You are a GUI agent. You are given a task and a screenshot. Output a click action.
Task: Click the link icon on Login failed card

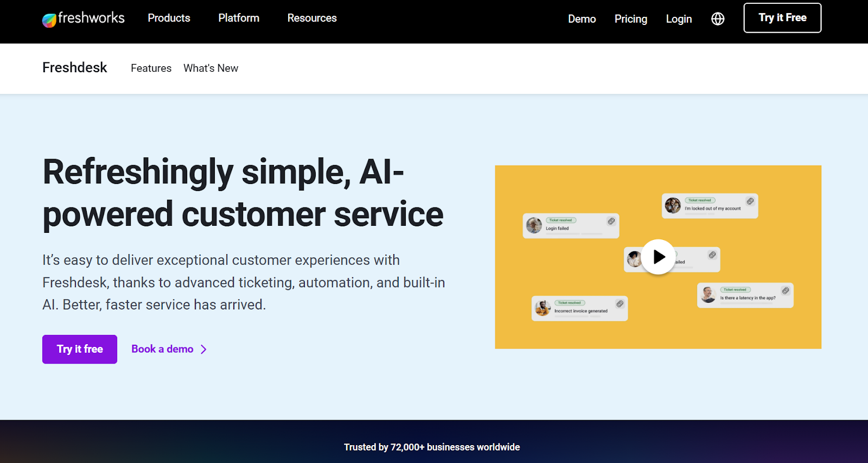click(x=611, y=221)
